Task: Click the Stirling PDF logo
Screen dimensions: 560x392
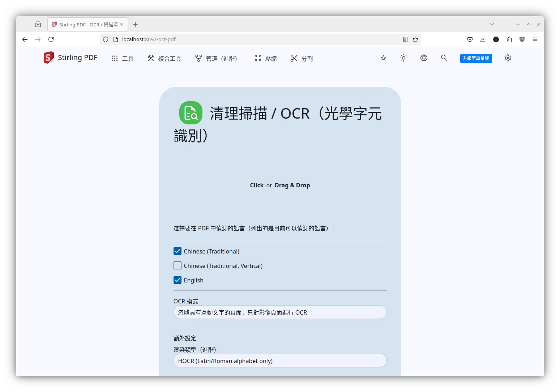Action: pos(70,58)
